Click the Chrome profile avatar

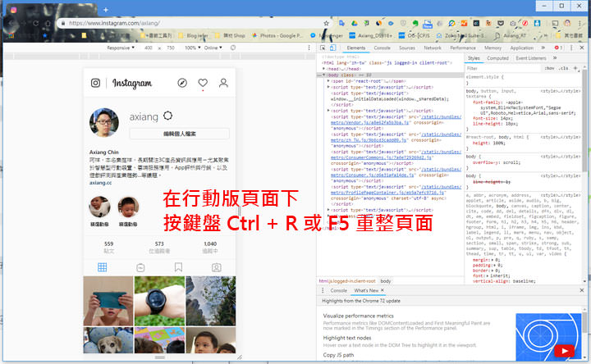click(567, 23)
